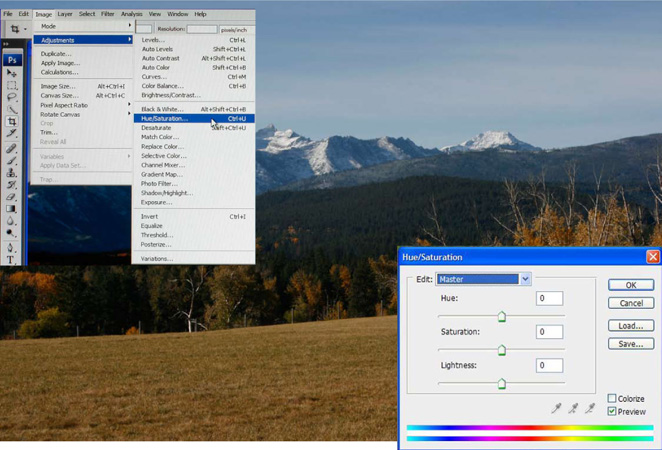Select the Rectangular Marquee tool
This screenshot has height=450, width=662.
point(12,85)
